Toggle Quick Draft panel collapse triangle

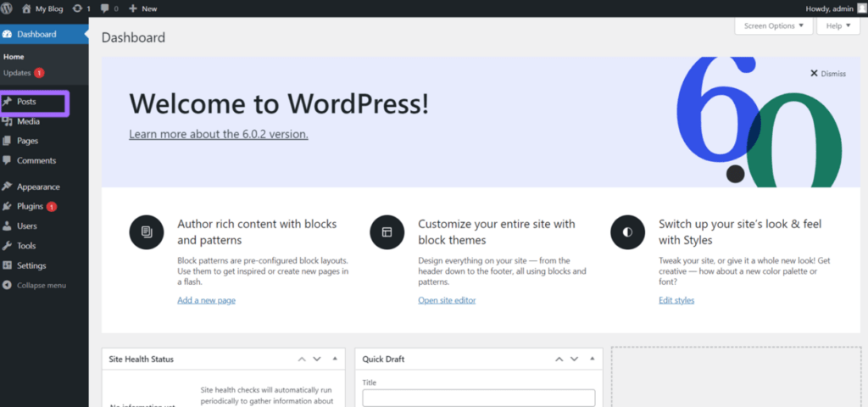pos(593,359)
